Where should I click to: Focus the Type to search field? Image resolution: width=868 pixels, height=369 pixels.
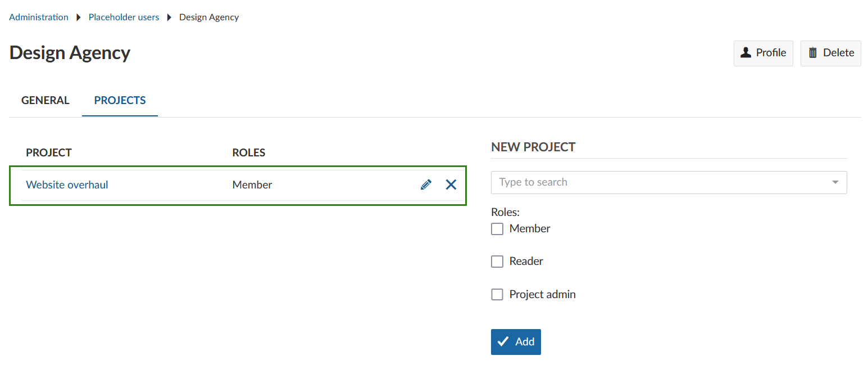coord(657,182)
